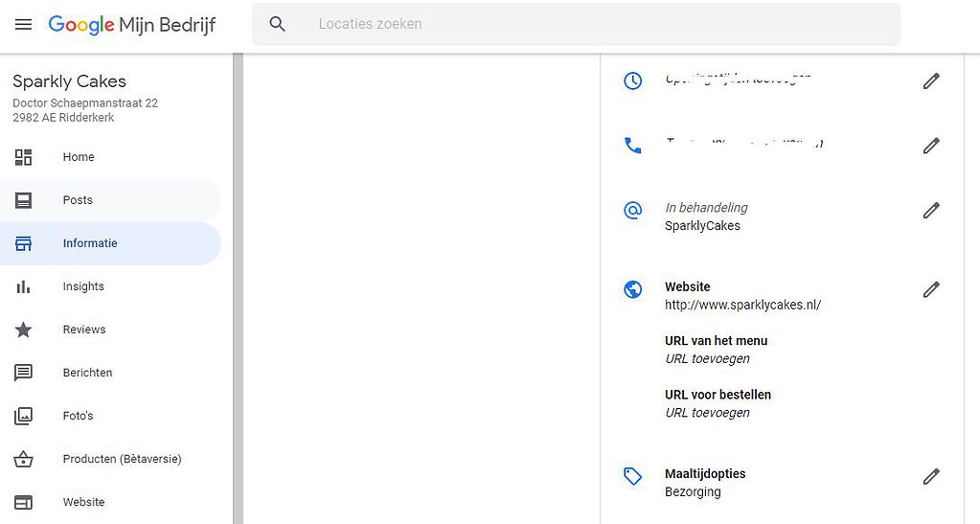Click the Berichten message icon

click(x=23, y=373)
